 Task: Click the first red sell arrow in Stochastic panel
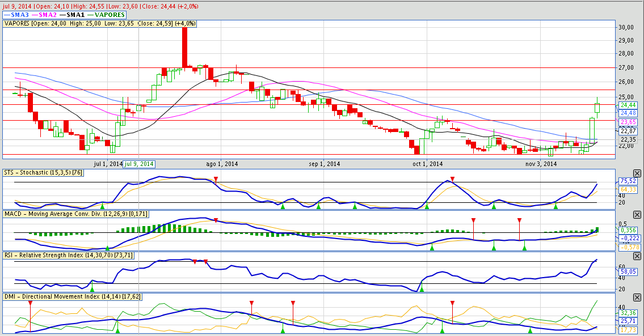tap(216, 181)
